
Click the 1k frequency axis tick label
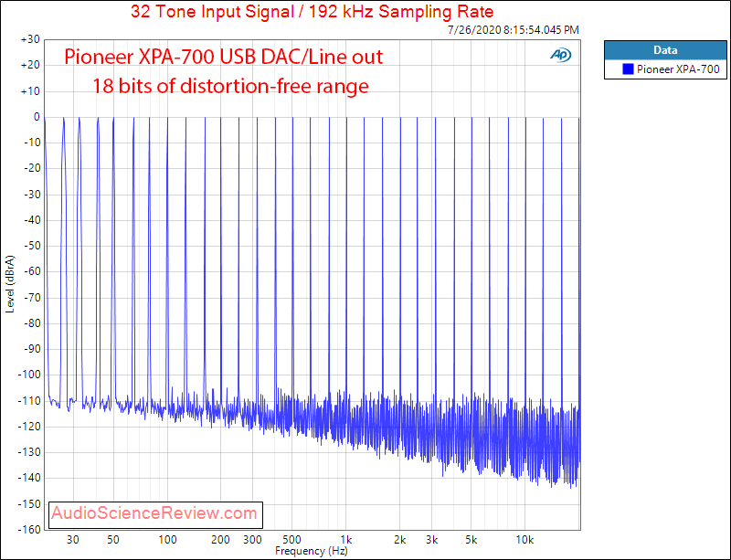346,540
